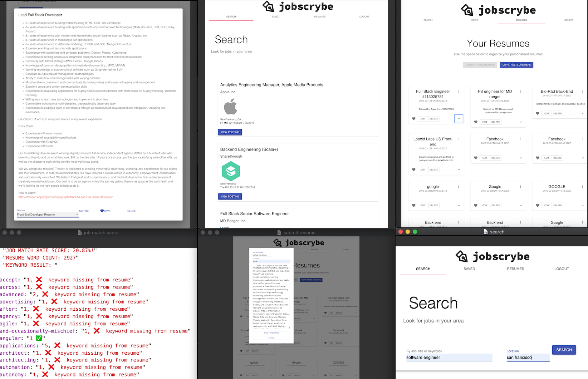This screenshot has height=379, width=588.
Task: Open three-dot menu, Facebook card timestamped 20:03:48, Your Resumes
Action: (583, 139)
